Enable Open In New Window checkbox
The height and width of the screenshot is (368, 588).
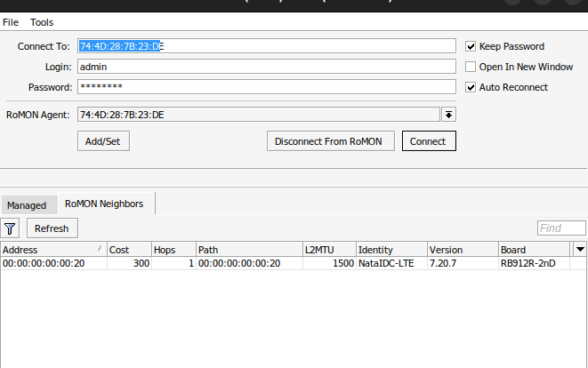(x=471, y=67)
